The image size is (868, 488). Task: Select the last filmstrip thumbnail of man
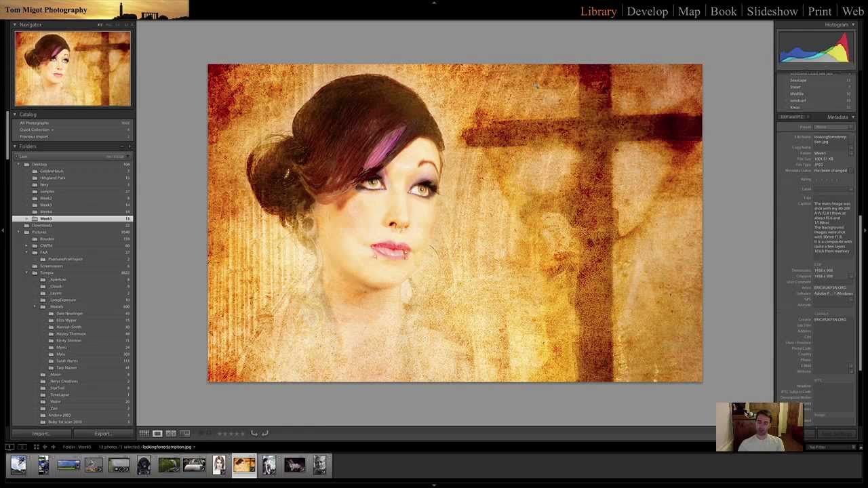319,465
